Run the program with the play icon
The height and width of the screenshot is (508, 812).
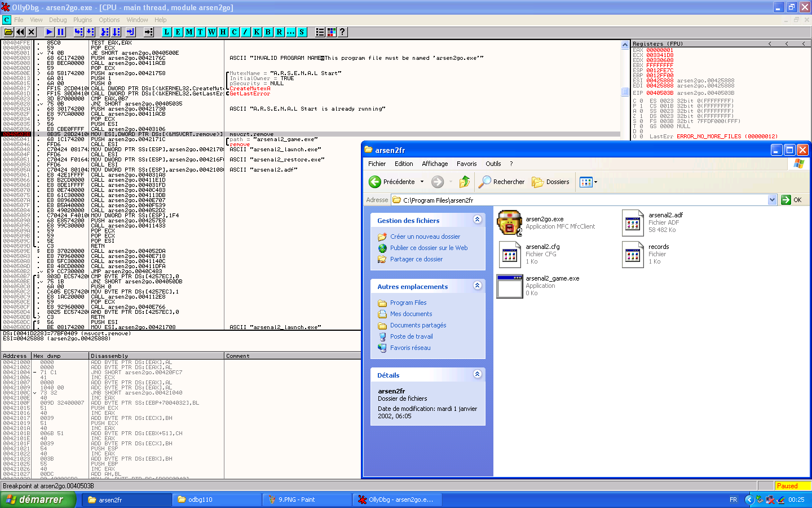click(x=50, y=32)
